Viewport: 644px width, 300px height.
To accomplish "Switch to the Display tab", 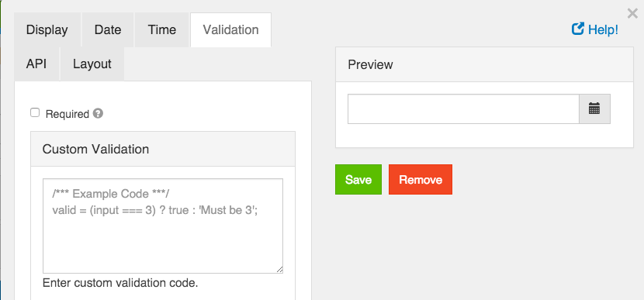I will point(47,30).
